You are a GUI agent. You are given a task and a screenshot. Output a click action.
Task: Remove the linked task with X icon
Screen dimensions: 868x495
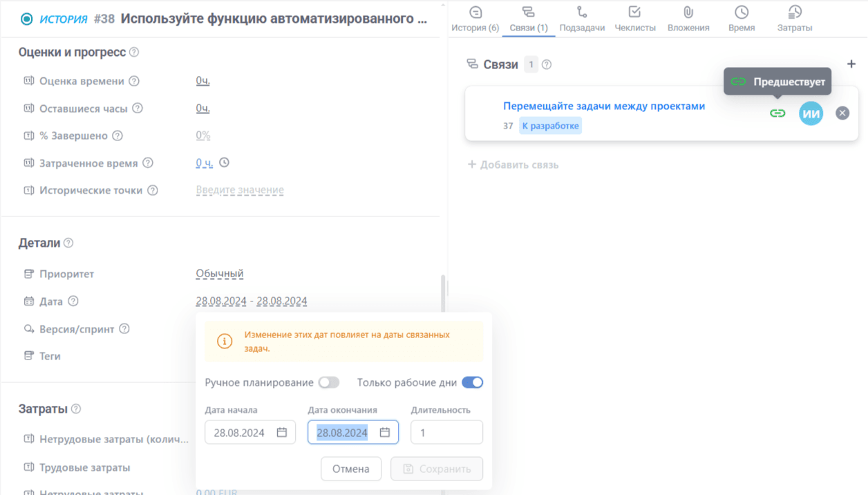coord(842,113)
